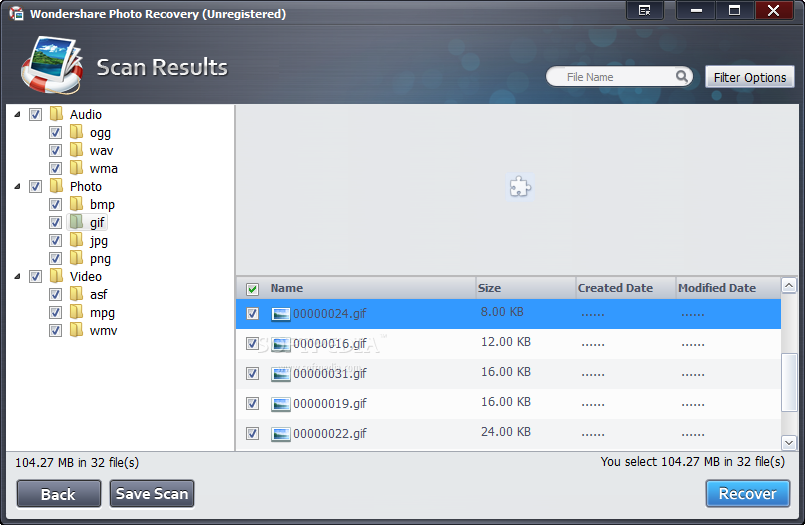Click the bmp folder icon
The image size is (805, 525).
[76, 204]
